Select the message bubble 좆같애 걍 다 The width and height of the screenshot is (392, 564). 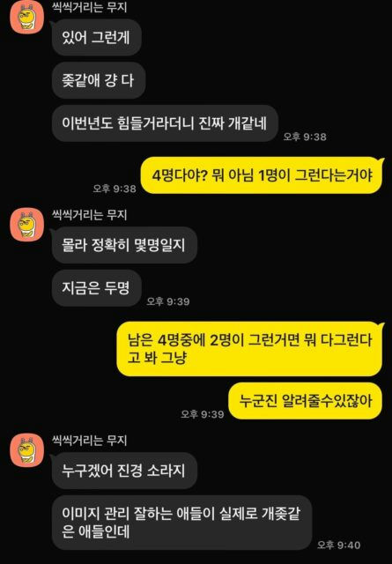coord(98,80)
